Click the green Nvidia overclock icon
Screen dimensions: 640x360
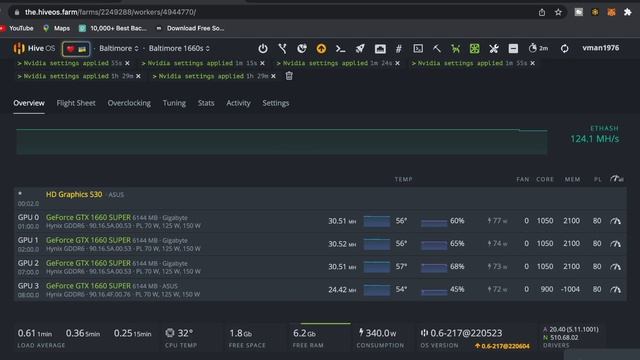456,49
